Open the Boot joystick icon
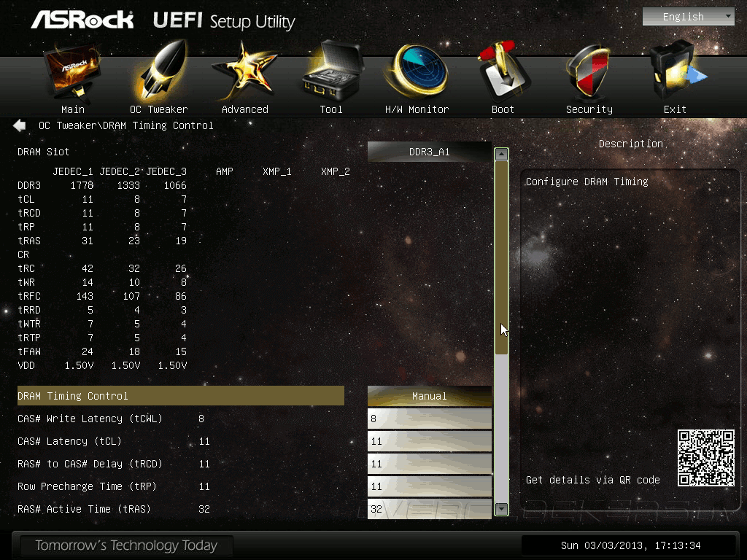 click(x=503, y=71)
